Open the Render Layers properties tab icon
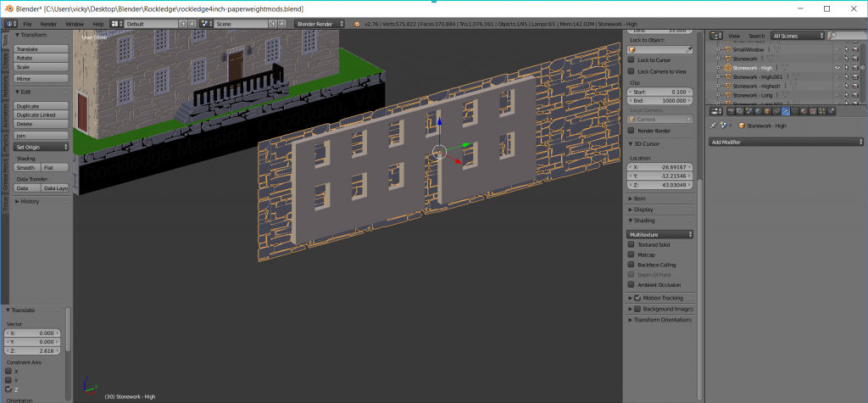 (x=739, y=111)
